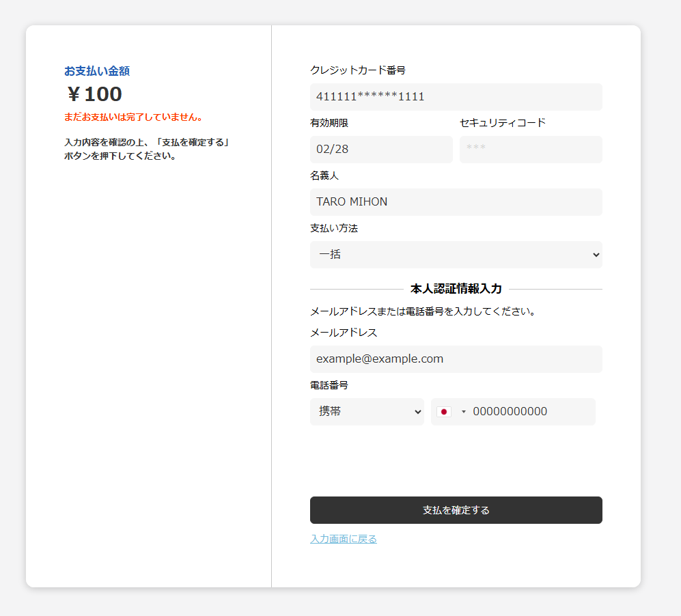This screenshot has width=681, height=616.
Task: Click the メールアドレス email input field
Action: pos(456,359)
